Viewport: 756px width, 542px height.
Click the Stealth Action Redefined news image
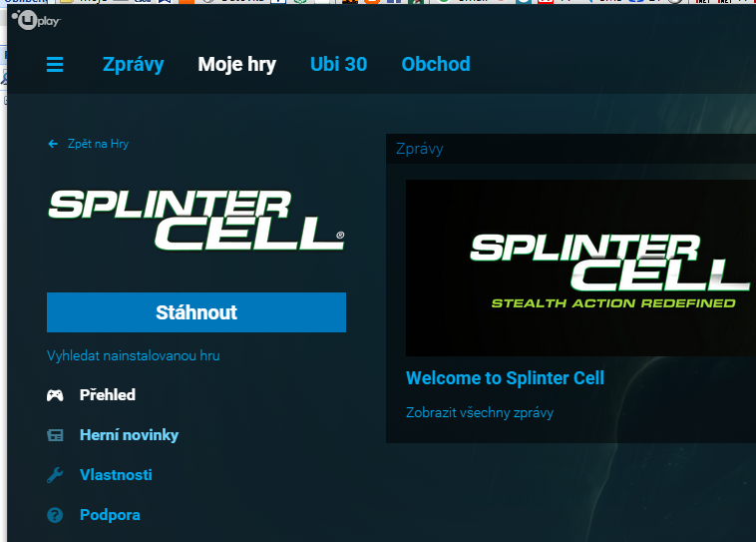pyautogui.click(x=580, y=268)
